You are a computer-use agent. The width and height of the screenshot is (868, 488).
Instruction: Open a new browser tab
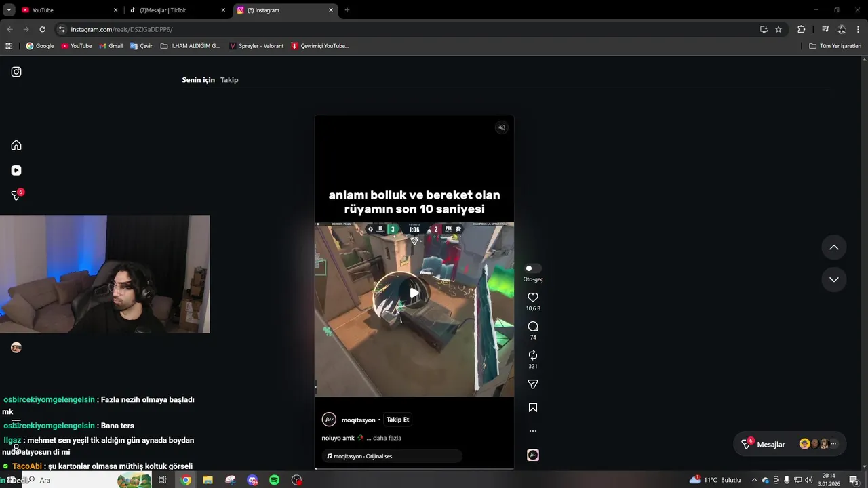tap(347, 10)
